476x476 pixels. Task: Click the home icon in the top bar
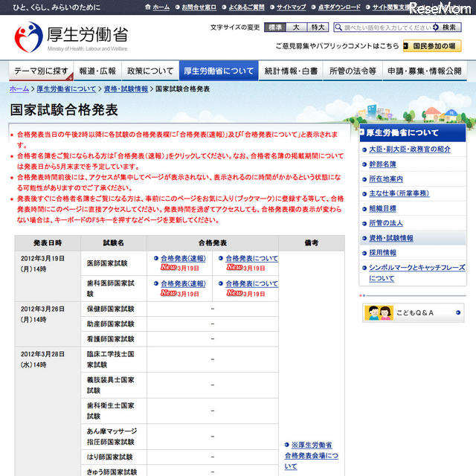148,7
